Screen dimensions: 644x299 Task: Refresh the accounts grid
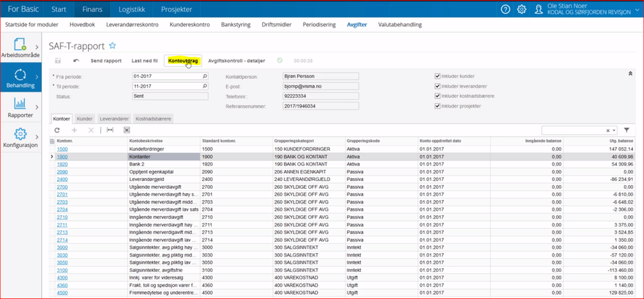[x=57, y=130]
